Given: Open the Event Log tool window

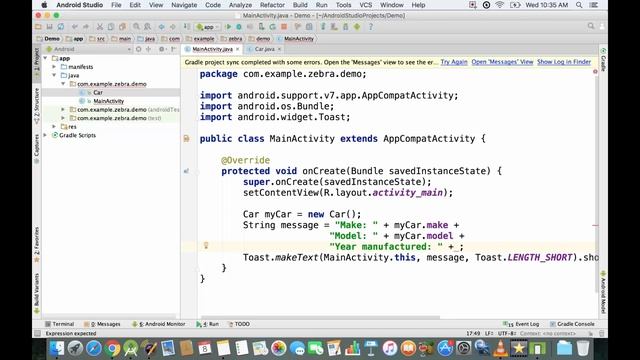Looking at the screenshot, I should point(521,324).
